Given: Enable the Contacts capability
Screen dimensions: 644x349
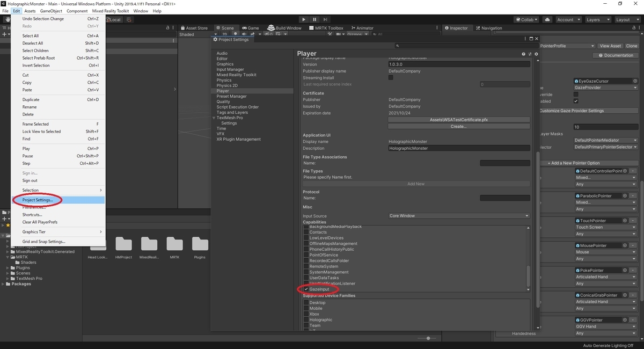Looking at the screenshot, I should coord(306,232).
